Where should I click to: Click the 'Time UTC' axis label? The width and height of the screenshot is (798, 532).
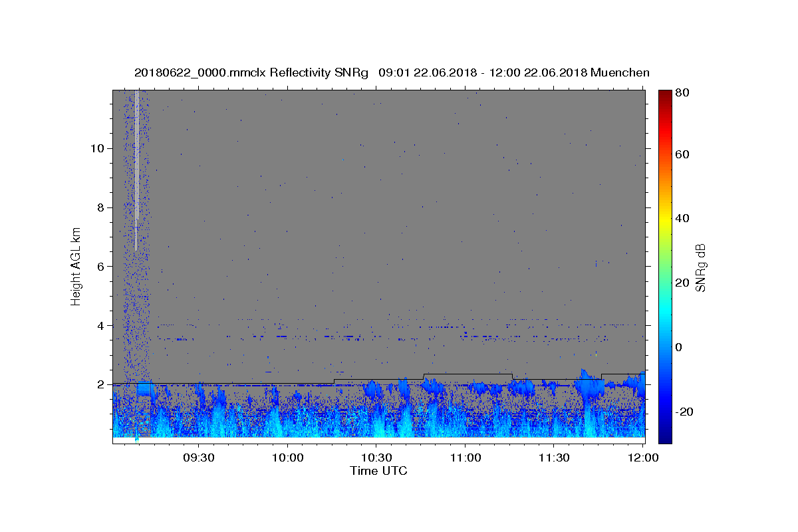coord(378,471)
